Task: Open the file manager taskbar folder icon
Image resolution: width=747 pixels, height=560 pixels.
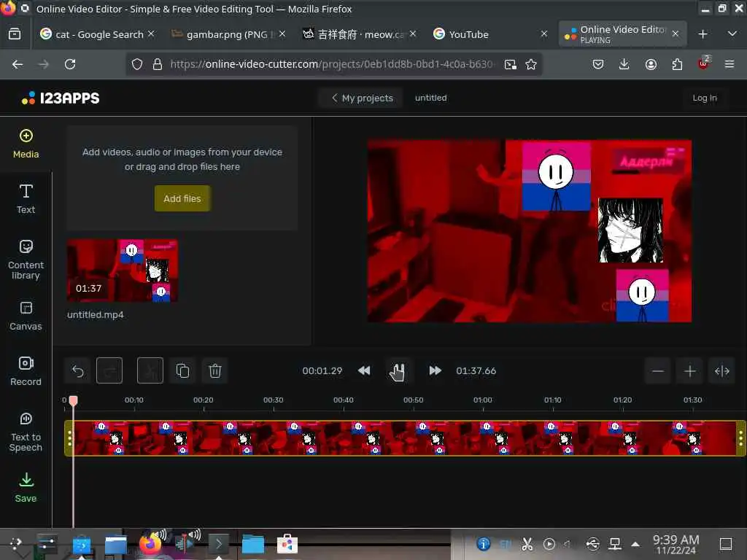Action: click(x=253, y=544)
